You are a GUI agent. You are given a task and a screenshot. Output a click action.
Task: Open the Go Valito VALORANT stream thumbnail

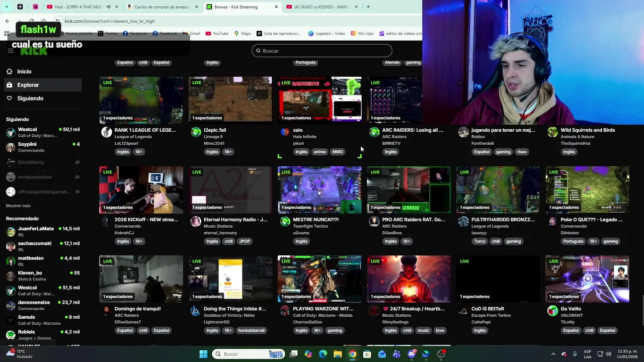tap(588, 279)
